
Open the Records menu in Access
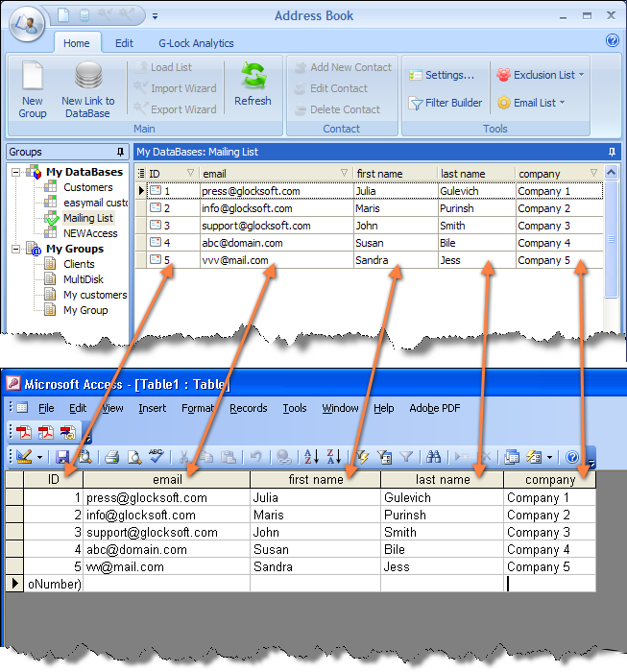[248, 408]
